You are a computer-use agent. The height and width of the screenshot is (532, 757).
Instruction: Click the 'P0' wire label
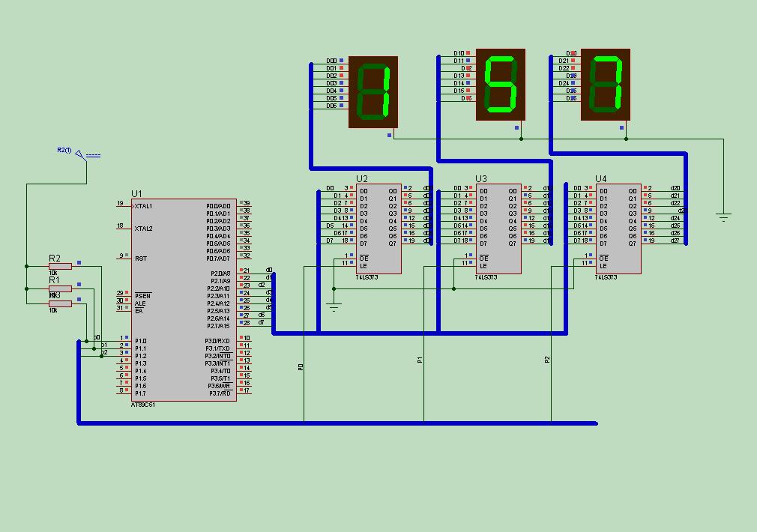pyautogui.click(x=301, y=367)
